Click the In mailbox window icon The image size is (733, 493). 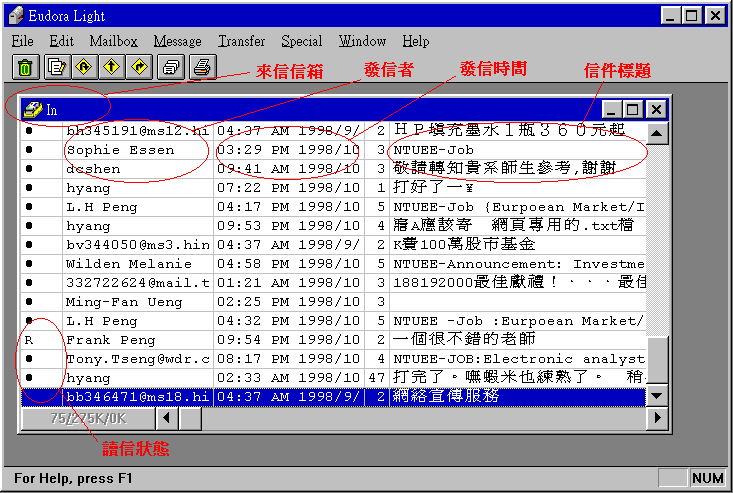coord(33,110)
